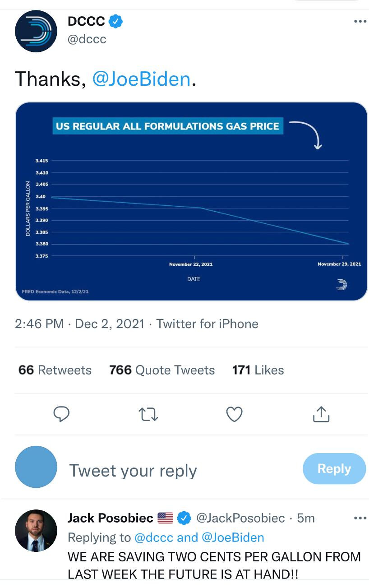Open the DCCC tweet more options menu
Viewport: 369px width, 588px height.
pyautogui.click(x=360, y=22)
